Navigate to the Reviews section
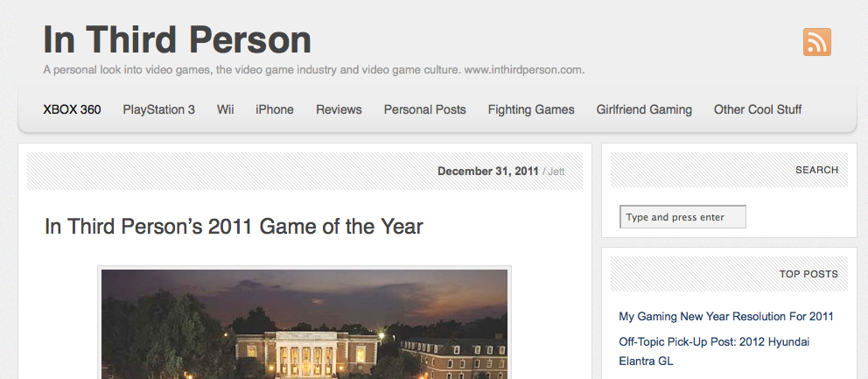 pyautogui.click(x=339, y=109)
